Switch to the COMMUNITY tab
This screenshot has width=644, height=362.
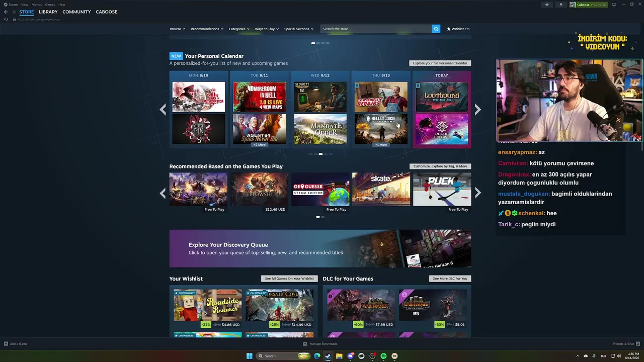pos(76,12)
